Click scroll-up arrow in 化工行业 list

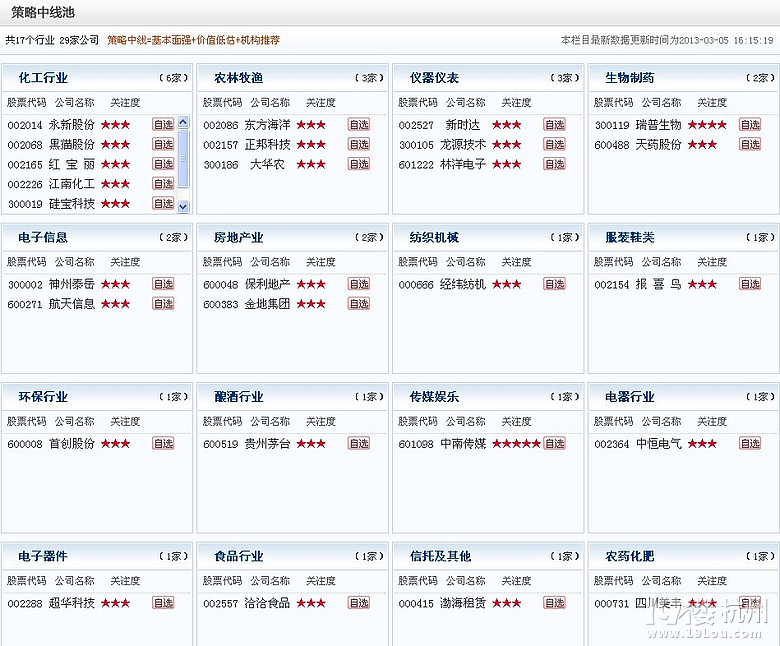click(x=183, y=121)
